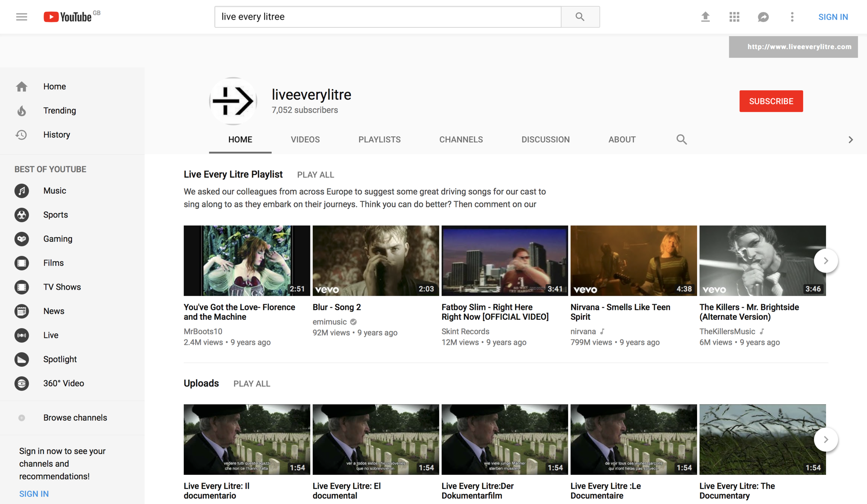Search within the channel using magnifier

coord(681,139)
